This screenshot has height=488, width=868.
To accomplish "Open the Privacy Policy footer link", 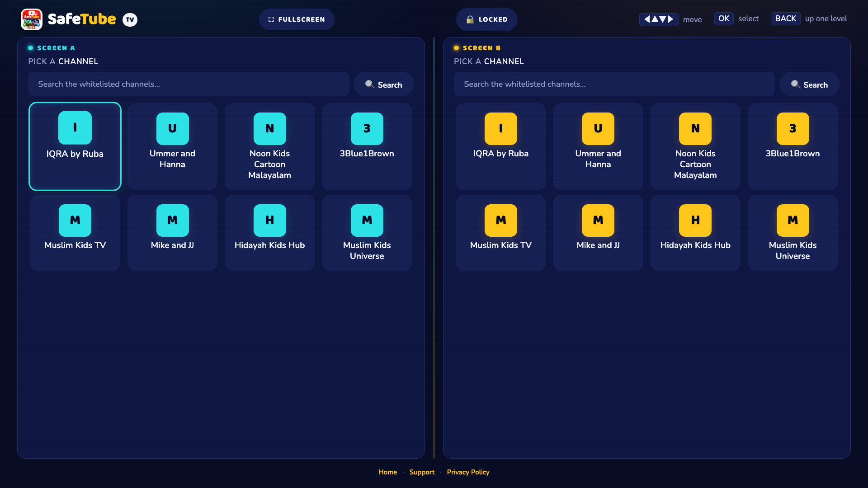I will coord(468,472).
